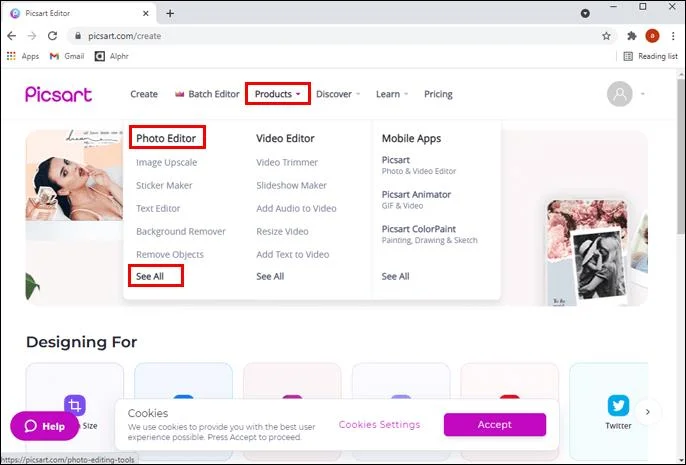Click the black-and-white photo collage on the banner
This screenshot has width=686, height=465.
coord(598,263)
